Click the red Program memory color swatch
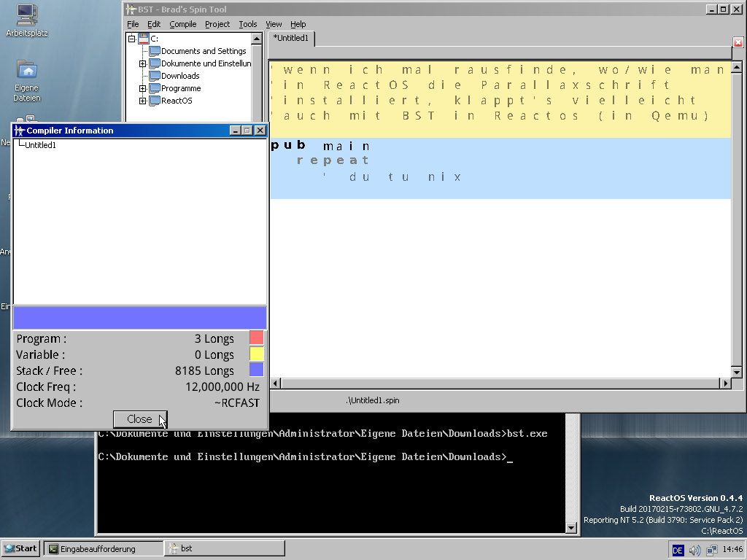This screenshot has width=747, height=560. (256, 338)
